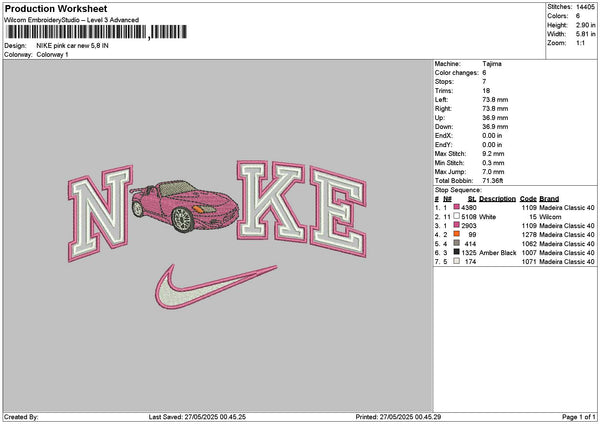Image resolution: width=600 pixels, height=424 pixels.
Task: Click the barcode under the worksheet title
Action: click(75, 35)
